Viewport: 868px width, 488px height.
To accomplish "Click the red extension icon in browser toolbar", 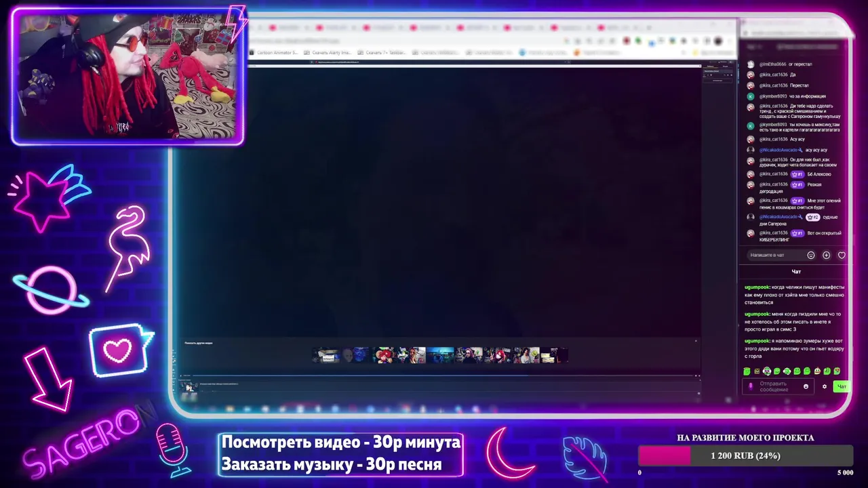I will [x=626, y=41].
